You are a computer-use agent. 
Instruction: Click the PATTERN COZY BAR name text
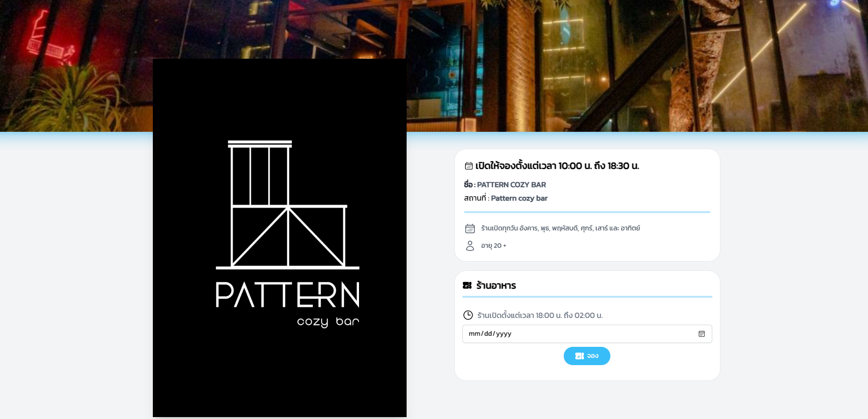click(x=511, y=185)
